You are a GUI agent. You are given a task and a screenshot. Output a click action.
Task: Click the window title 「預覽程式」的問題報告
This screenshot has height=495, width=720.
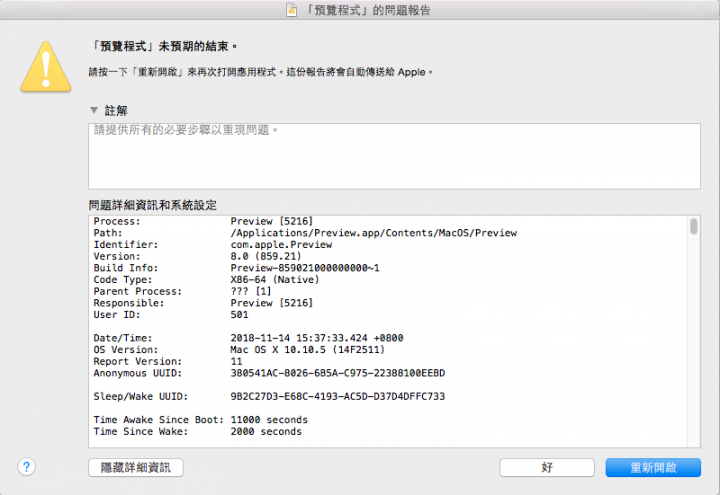(367, 10)
